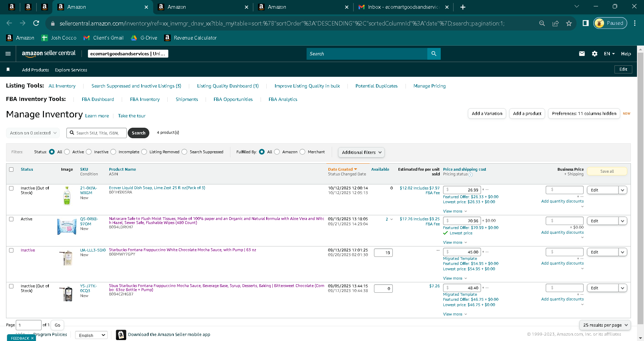Select the Ecover Dish Soap row checkbox
This screenshot has width=644, height=341.
tap(11, 188)
